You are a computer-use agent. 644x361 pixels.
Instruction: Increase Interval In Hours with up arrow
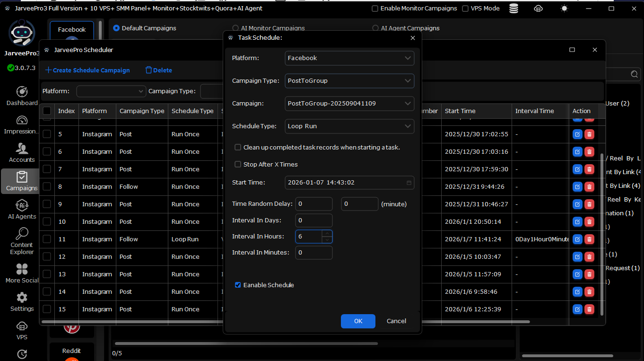click(x=327, y=233)
